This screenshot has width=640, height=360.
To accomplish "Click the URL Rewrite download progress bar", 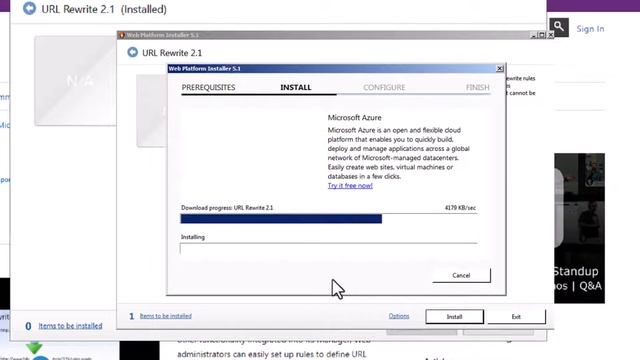I will point(329,218).
